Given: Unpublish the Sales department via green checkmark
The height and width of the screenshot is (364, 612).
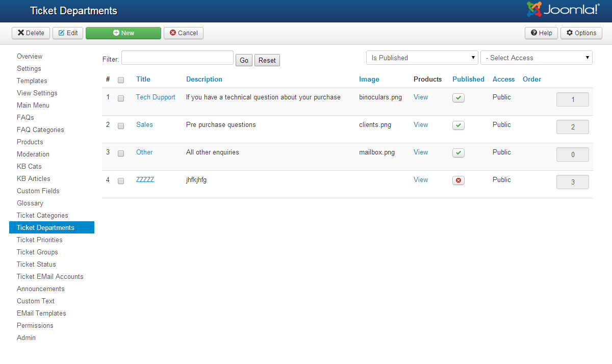Looking at the screenshot, I should pos(458,125).
